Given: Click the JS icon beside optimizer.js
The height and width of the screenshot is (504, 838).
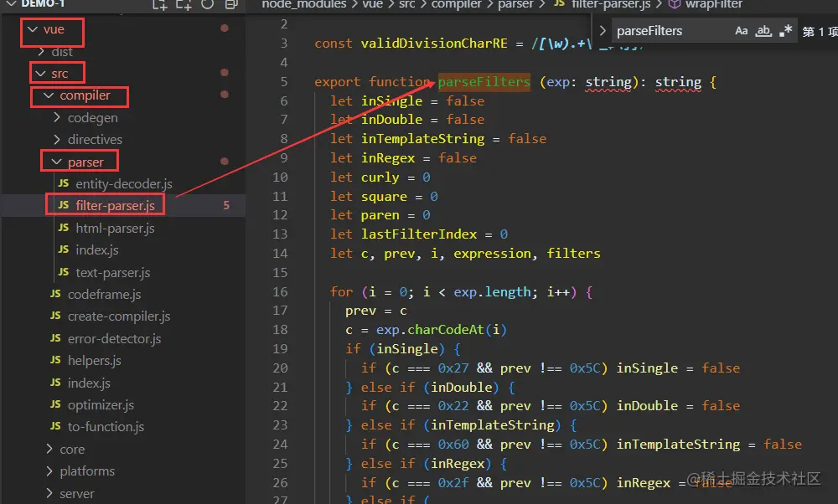Looking at the screenshot, I should pos(55,404).
